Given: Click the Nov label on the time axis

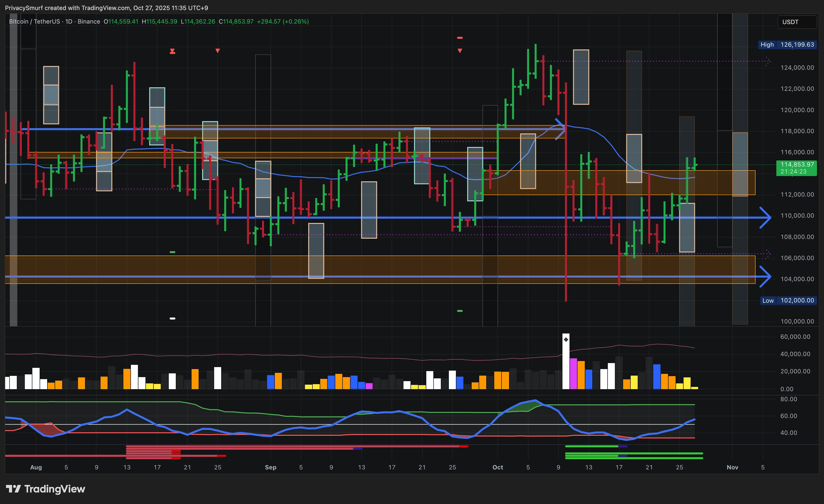Looking at the screenshot, I should point(732,467).
